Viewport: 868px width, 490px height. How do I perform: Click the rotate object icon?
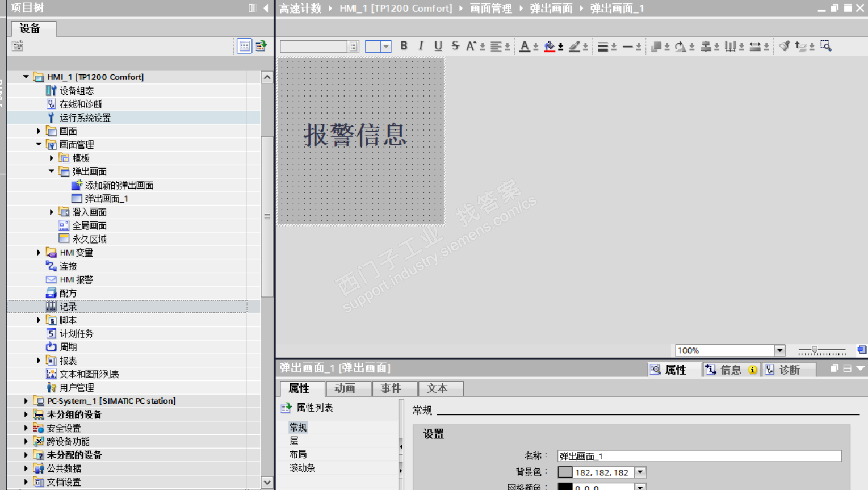click(x=680, y=47)
